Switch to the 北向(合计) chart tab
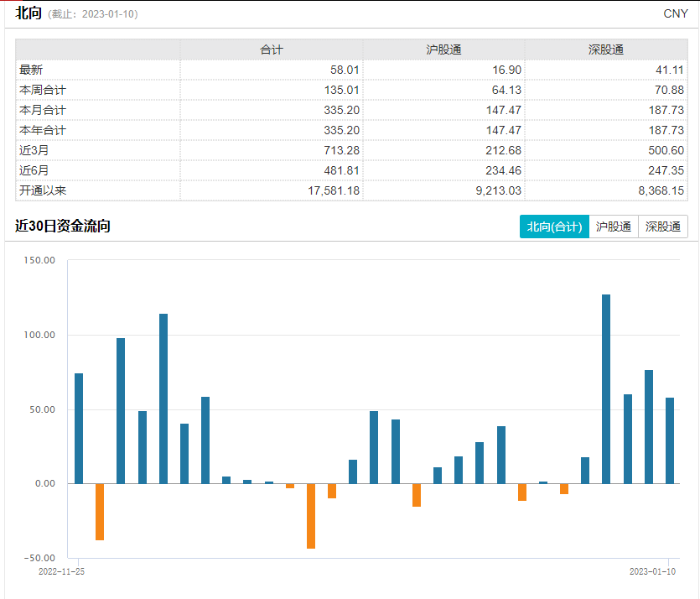Viewport: 700px width, 599px height. [554, 227]
